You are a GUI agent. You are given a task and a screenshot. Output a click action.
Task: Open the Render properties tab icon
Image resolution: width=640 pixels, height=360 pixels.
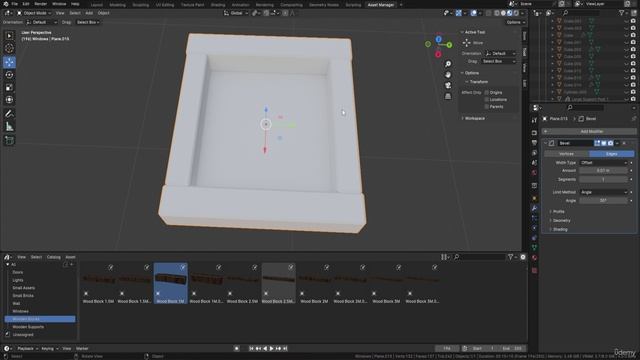click(534, 133)
